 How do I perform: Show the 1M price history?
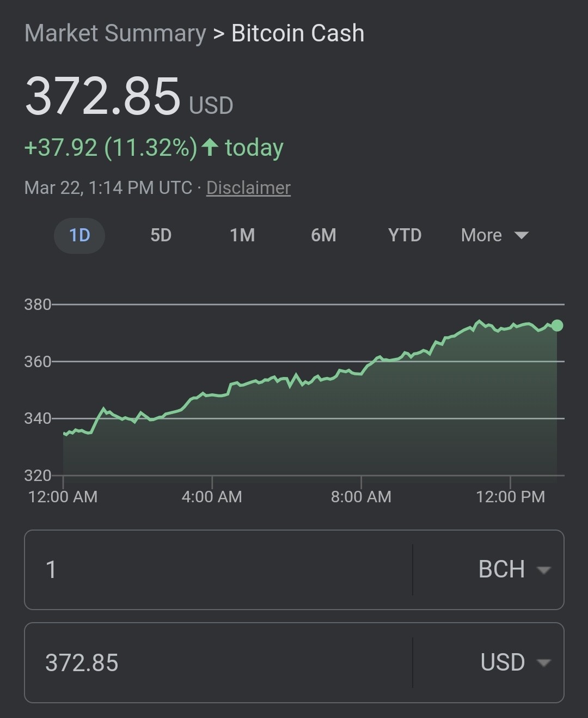coord(242,235)
